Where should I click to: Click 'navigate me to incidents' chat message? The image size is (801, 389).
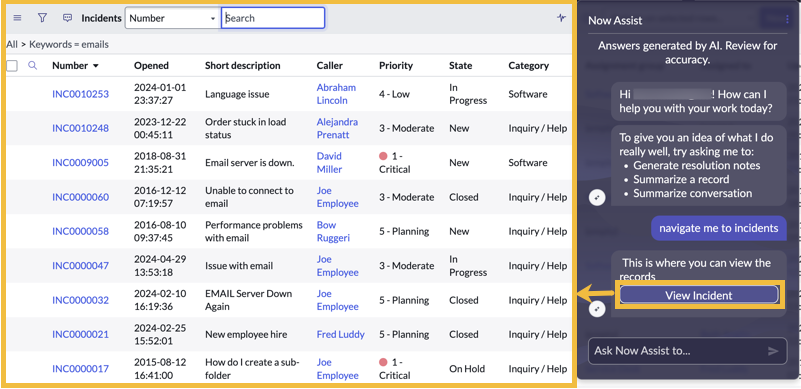(718, 228)
